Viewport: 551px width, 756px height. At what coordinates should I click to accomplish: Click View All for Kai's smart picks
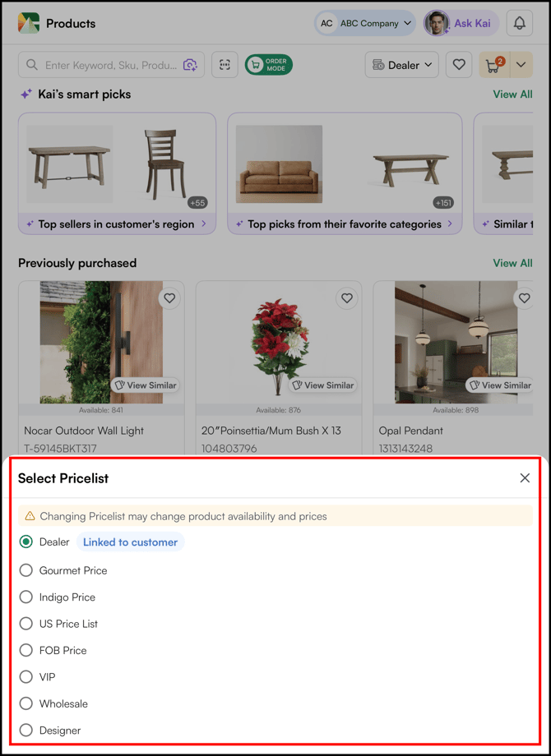click(x=512, y=94)
